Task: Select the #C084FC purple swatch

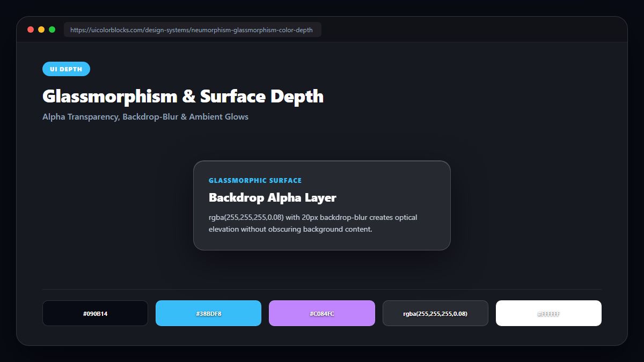Action: click(x=322, y=313)
